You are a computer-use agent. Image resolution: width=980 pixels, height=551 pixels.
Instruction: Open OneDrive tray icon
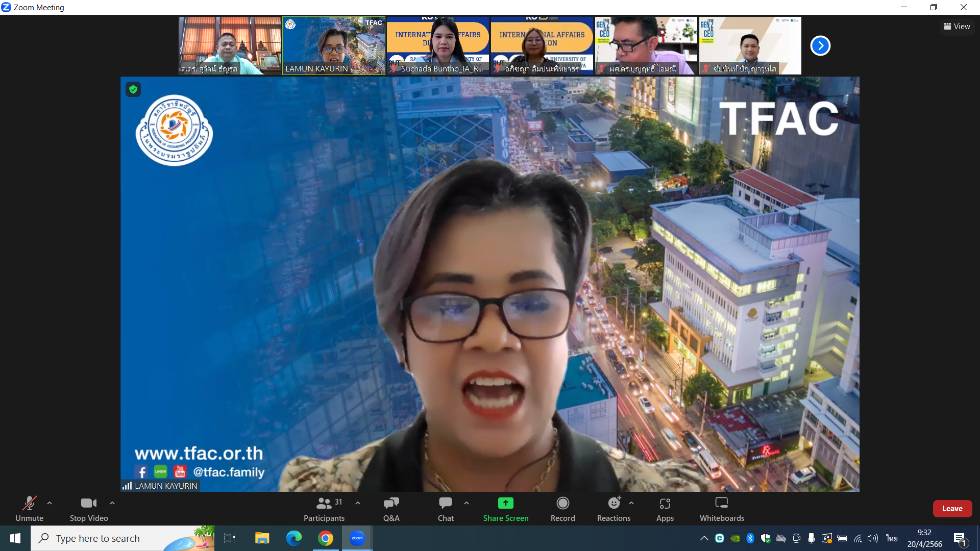(781, 538)
